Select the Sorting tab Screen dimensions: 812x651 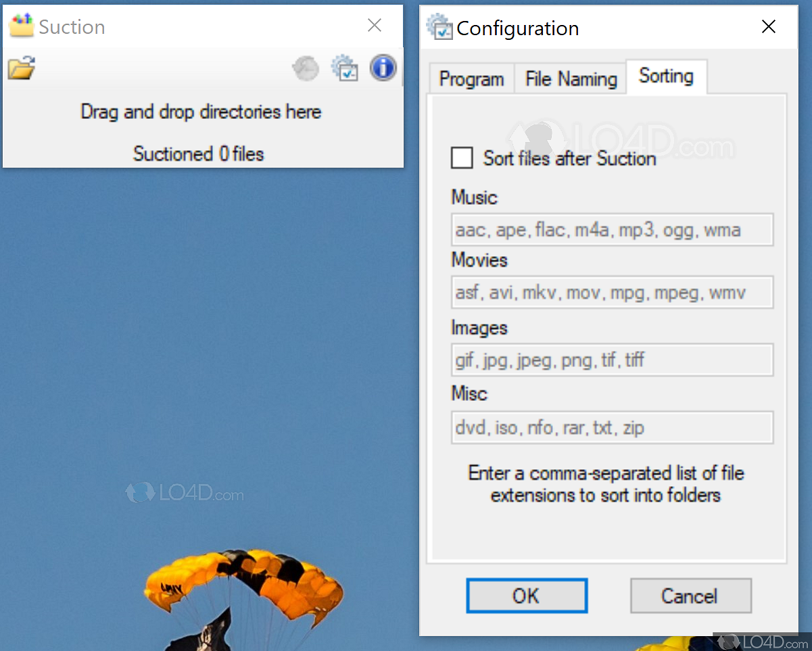[666, 76]
